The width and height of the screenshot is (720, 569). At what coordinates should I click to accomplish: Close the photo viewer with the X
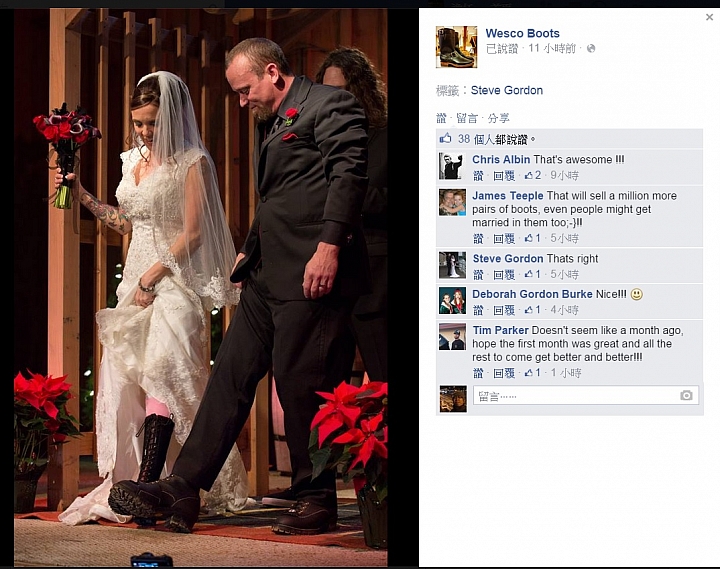point(709,17)
